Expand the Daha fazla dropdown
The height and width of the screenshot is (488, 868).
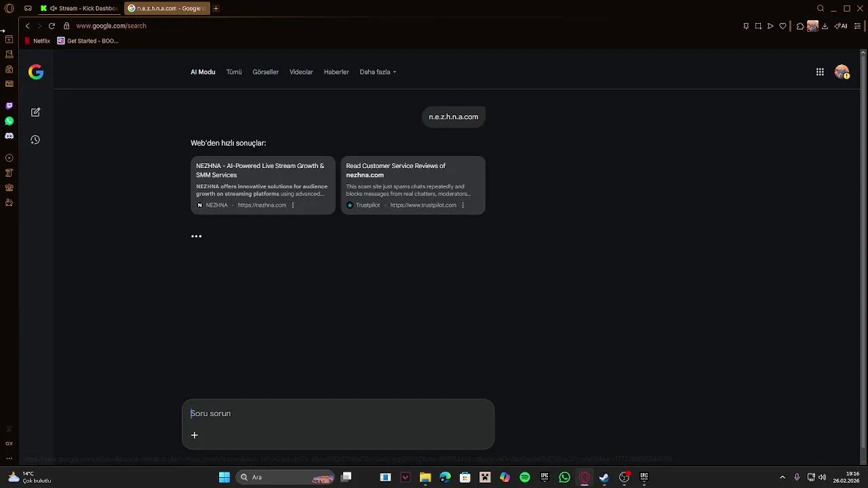coord(378,72)
